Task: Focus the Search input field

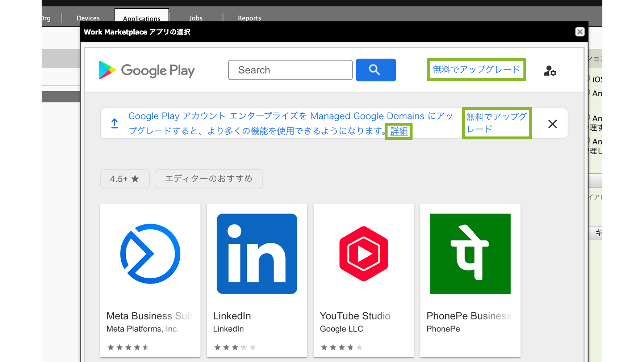Action: tap(290, 70)
